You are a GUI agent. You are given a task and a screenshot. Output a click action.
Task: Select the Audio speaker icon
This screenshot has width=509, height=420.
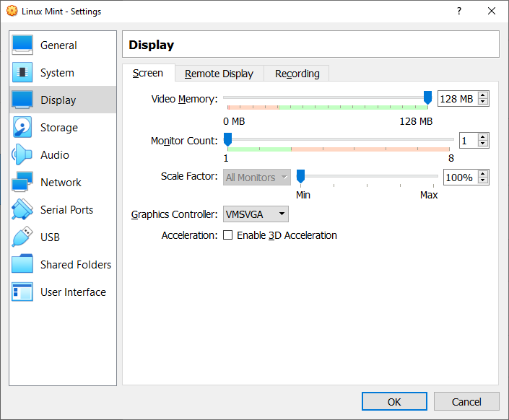[x=22, y=154]
